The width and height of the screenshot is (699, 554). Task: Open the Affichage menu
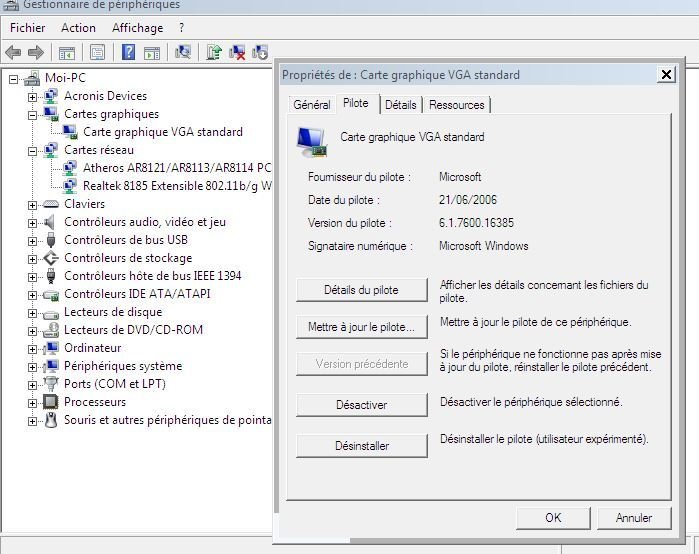tap(137, 28)
